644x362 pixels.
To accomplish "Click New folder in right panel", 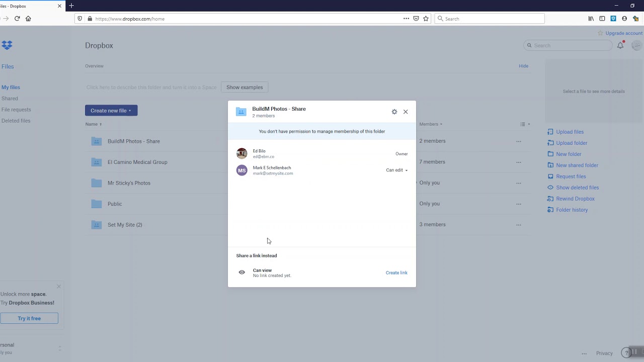I will (569, 154).
